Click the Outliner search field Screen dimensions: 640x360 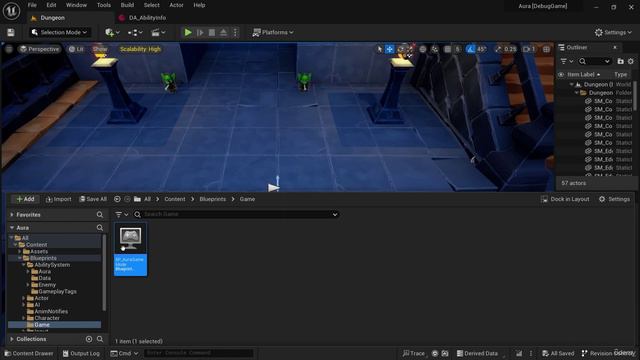[x=595, y=61]
